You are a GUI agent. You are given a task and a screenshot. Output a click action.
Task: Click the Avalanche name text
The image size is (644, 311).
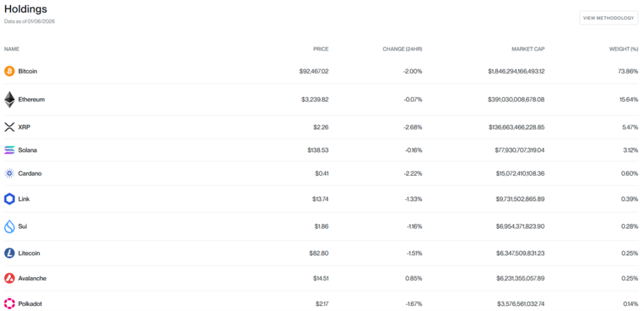[32, 278]
